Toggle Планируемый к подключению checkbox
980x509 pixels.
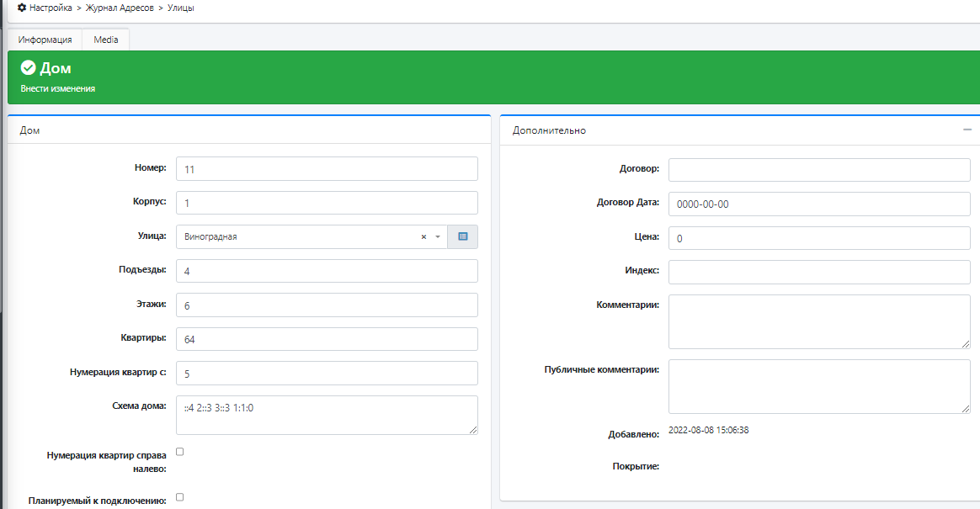[179, 497]
